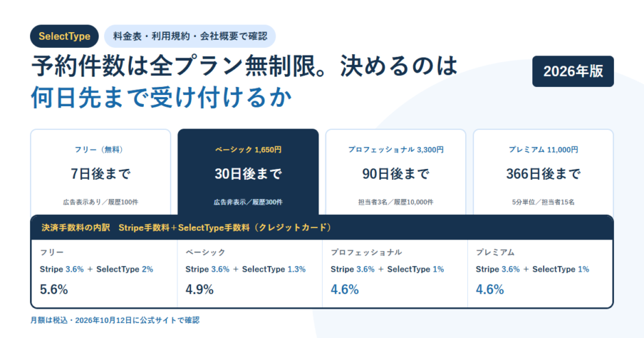Click 担当者3名/履歴10,000件 note
This screenshot has height=338, width=644.
(x=396, y=202)
